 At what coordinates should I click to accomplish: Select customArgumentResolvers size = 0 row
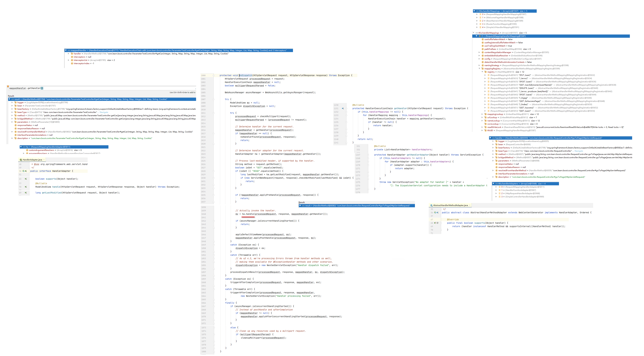tap(54, 150)
